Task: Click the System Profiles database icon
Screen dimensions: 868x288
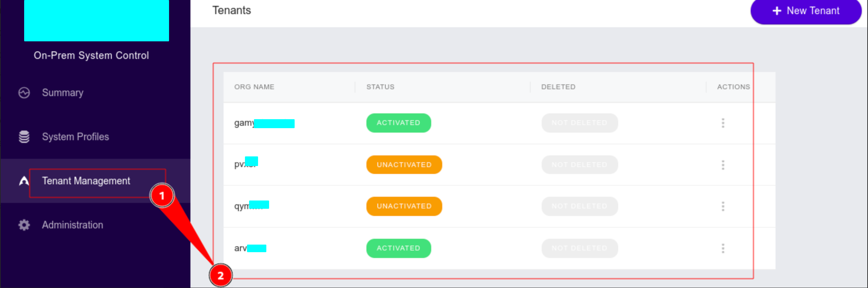Action: pos(24,137)
